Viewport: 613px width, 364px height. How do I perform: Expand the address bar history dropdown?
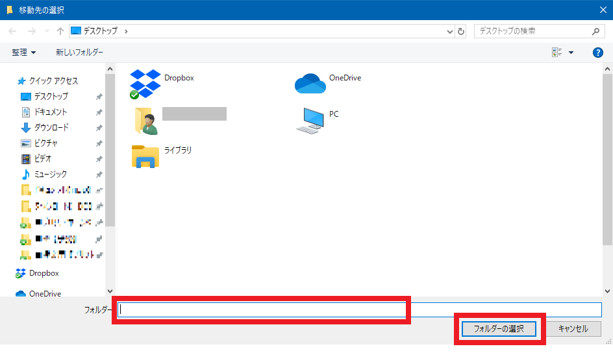pyautogui.click(x=451, y=31)
